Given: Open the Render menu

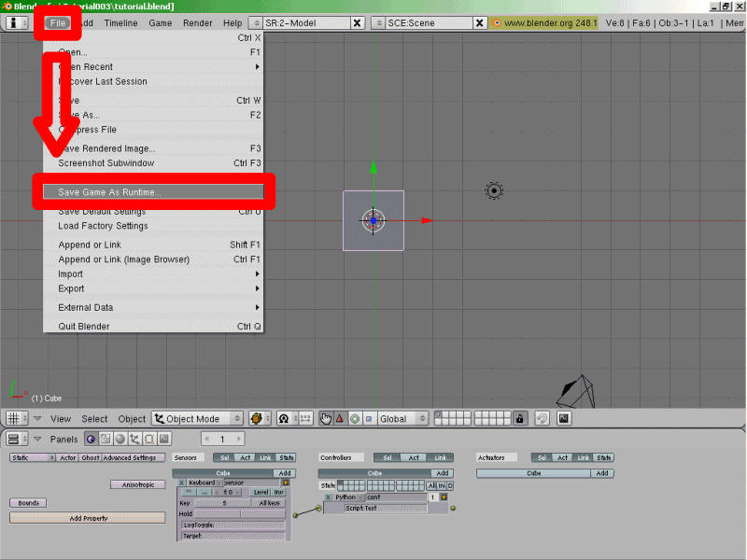Looking at the screenshot, I should [x=197, y=22].
